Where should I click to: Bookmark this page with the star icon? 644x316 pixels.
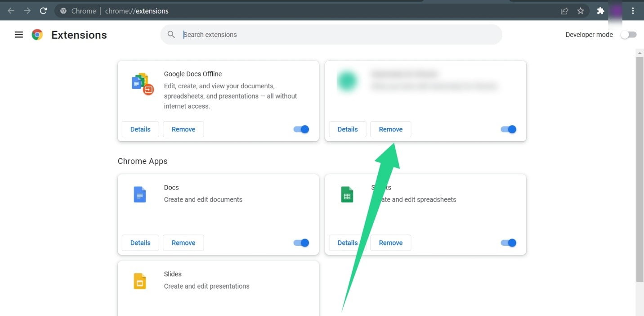tap(581, 11)
